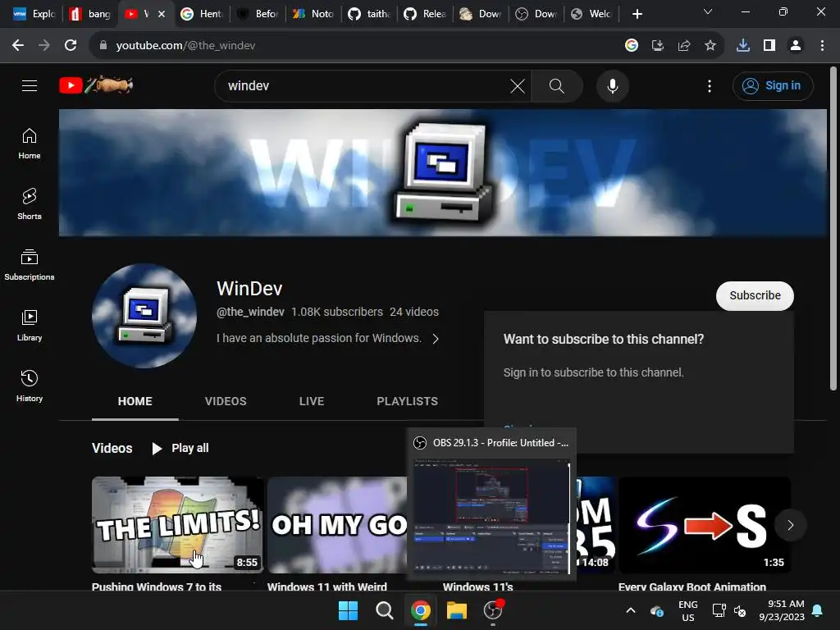
Task: Click Play all for Videos
Action: tap(180, 449)
